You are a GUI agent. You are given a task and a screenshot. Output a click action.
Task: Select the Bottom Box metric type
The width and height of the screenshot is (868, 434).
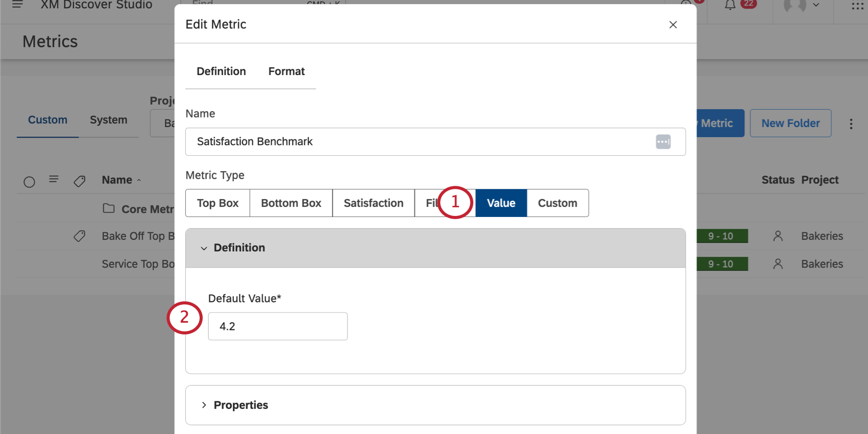coord(291,203)
